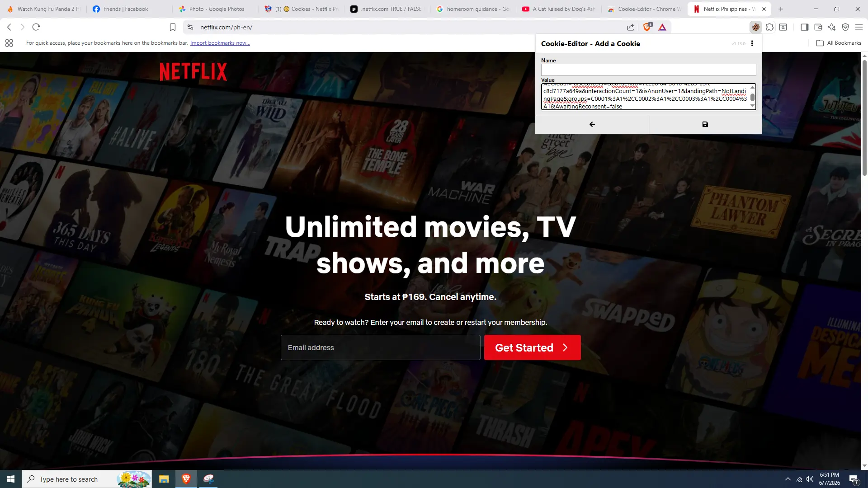Open the browser hamburger menu

[x=859, y=27]
